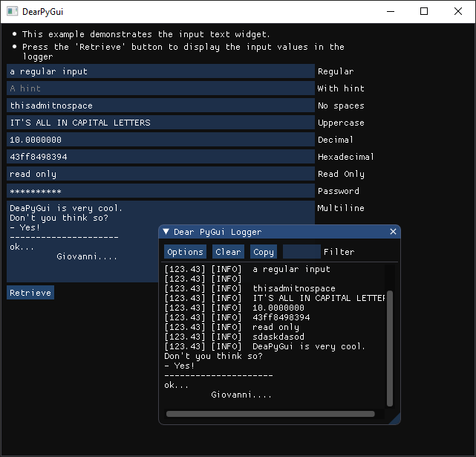Viewport: 476px width, 457px height.
Task: Focus the Hexadecimal input 43ff8498394
Action: (160, 157)
